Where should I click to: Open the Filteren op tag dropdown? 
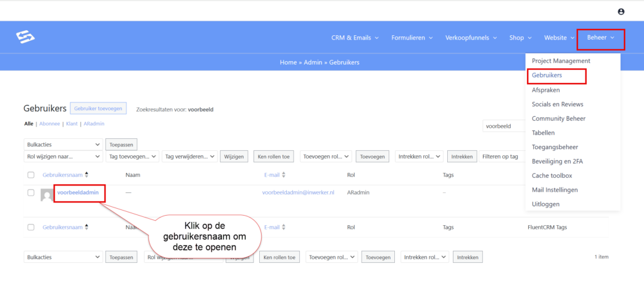pos(502,157)
